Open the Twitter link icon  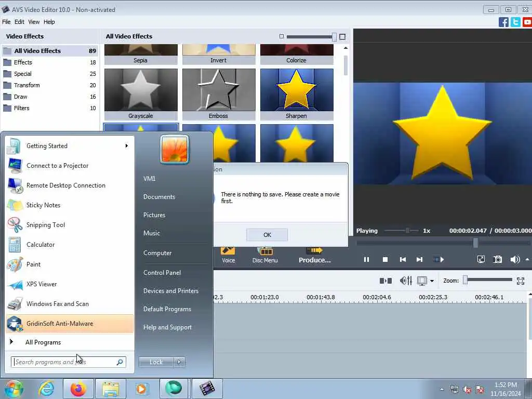(x=515, y=22)
